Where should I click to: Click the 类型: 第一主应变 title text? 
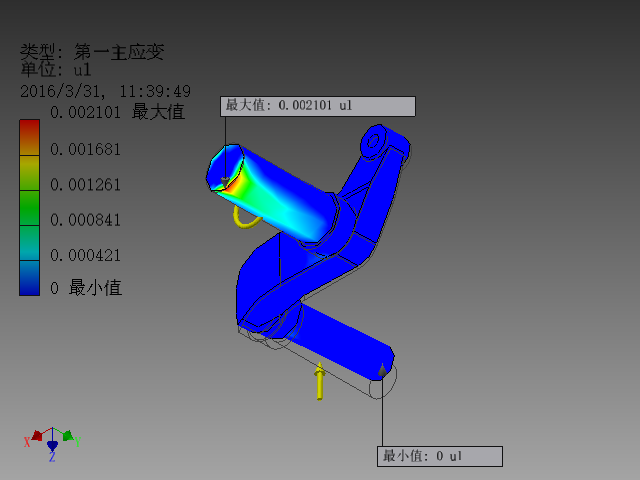click(x=92, y=52)
